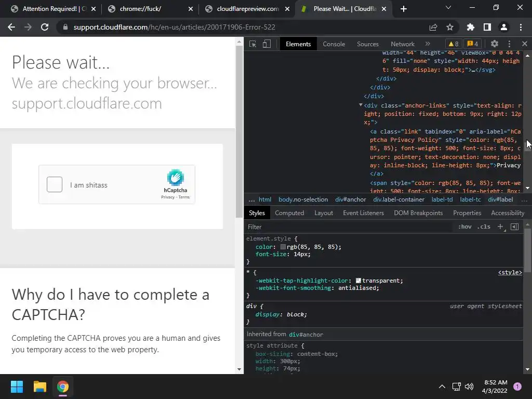Tick the hCaptcha checkbox
The width and height of the screenshot is (532, 399).
coord(55,184)
